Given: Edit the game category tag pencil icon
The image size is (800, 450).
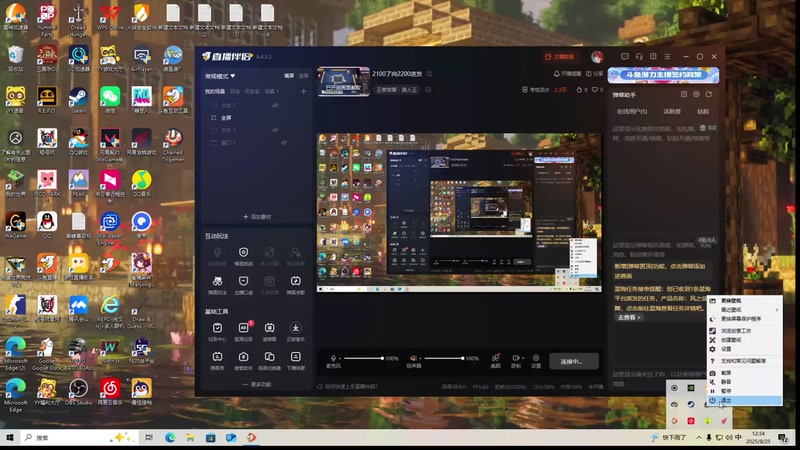Looking at the screenshot, I should pos(429,90).
